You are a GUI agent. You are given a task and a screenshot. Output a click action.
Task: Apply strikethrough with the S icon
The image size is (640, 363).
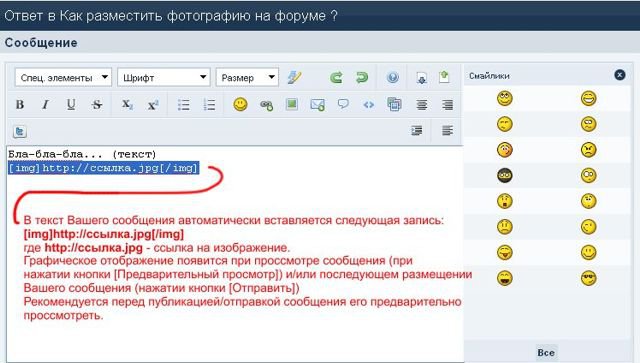coord(97,105)
